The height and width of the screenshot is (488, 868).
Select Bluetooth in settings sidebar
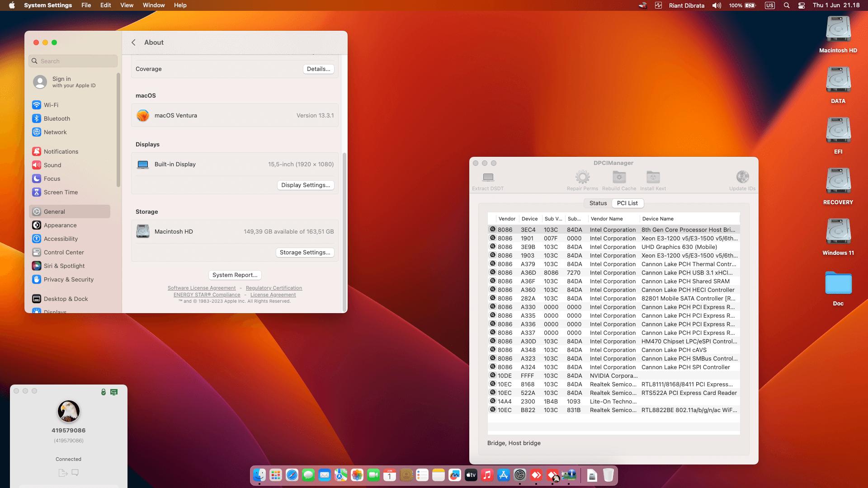point(70,119)
